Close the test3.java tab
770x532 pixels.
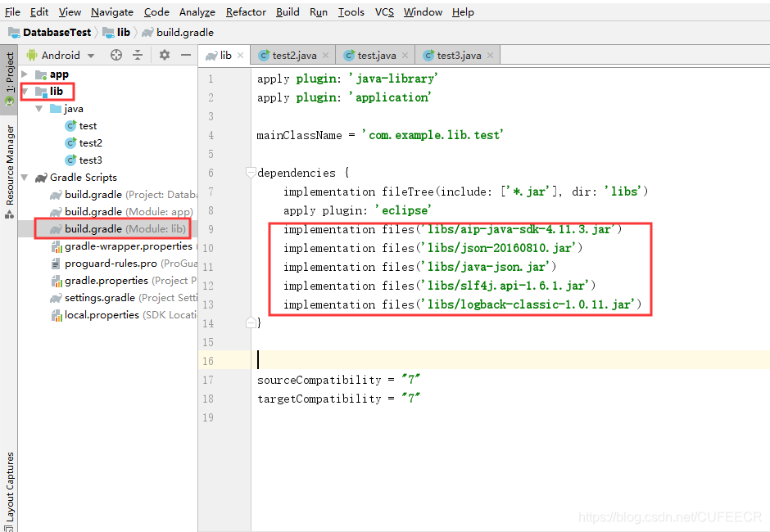[x=490, y=56]
